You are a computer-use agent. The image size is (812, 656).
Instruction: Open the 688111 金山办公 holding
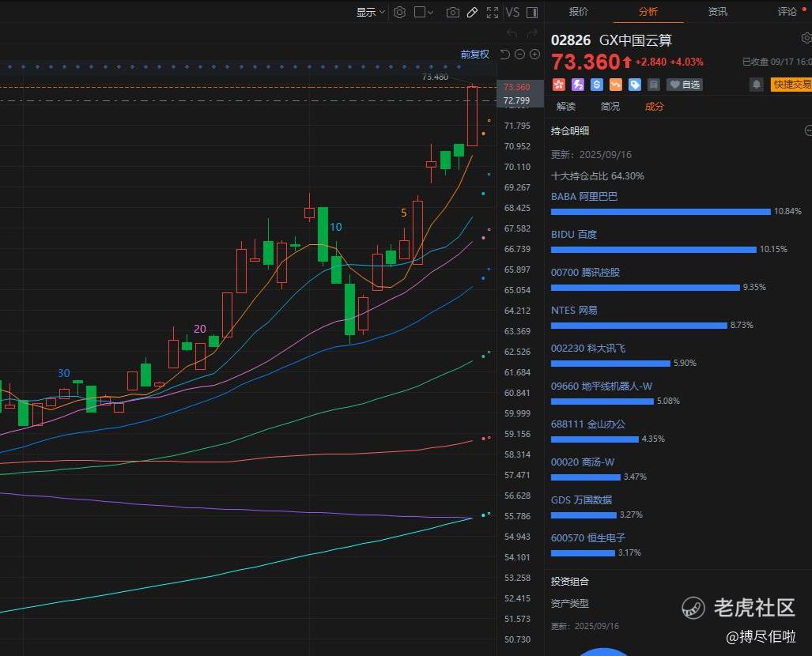tap(587, 424)
